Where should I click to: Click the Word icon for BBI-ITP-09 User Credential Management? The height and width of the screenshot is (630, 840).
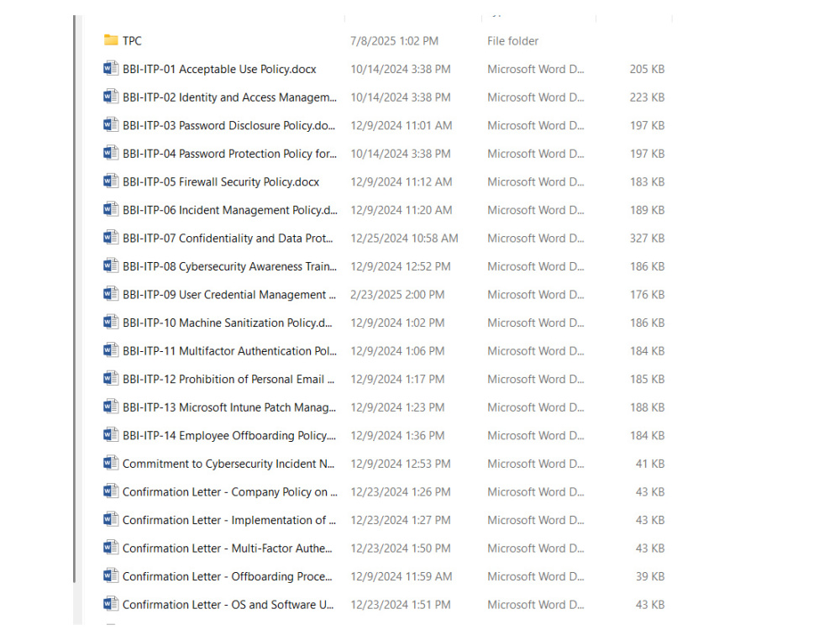111,294
